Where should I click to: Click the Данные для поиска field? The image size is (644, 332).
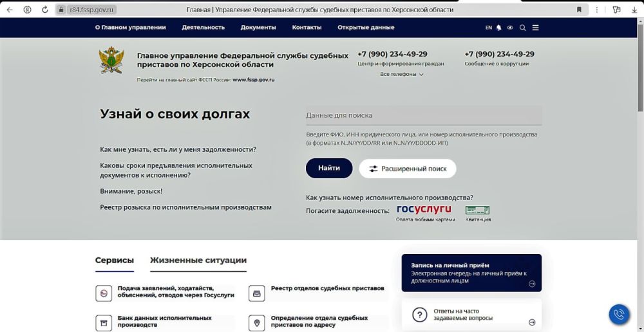(424, 115)
